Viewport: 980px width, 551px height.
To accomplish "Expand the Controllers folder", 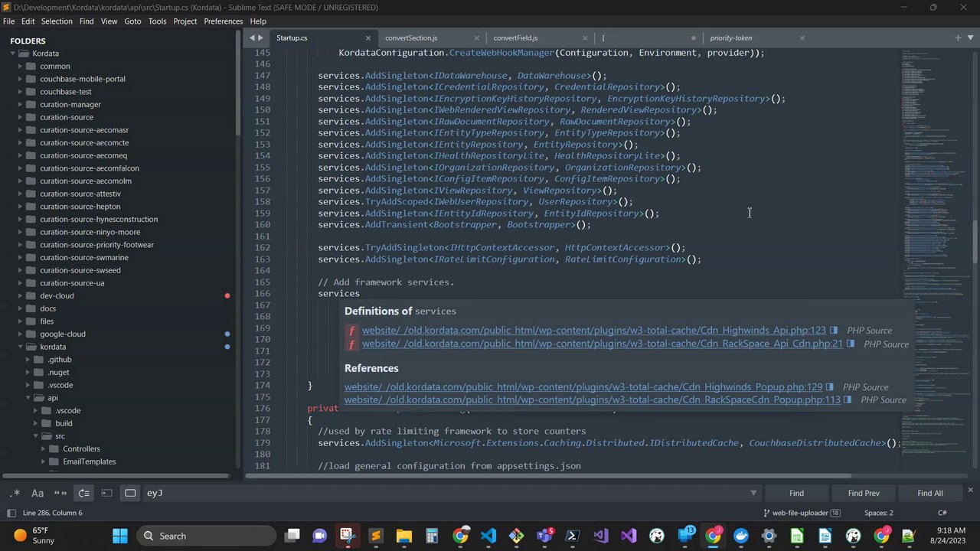I will click(x=43, y=449).
